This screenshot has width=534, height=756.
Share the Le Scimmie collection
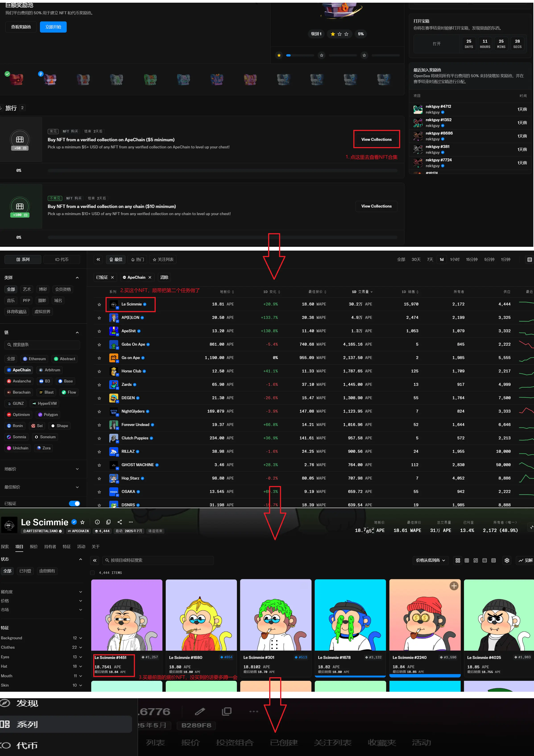click(120, 522)
